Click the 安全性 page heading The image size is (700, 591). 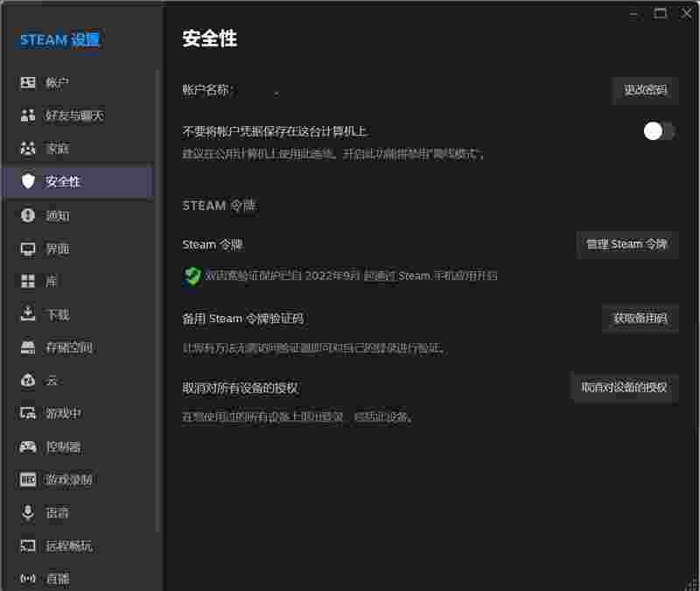click(210, 39)
